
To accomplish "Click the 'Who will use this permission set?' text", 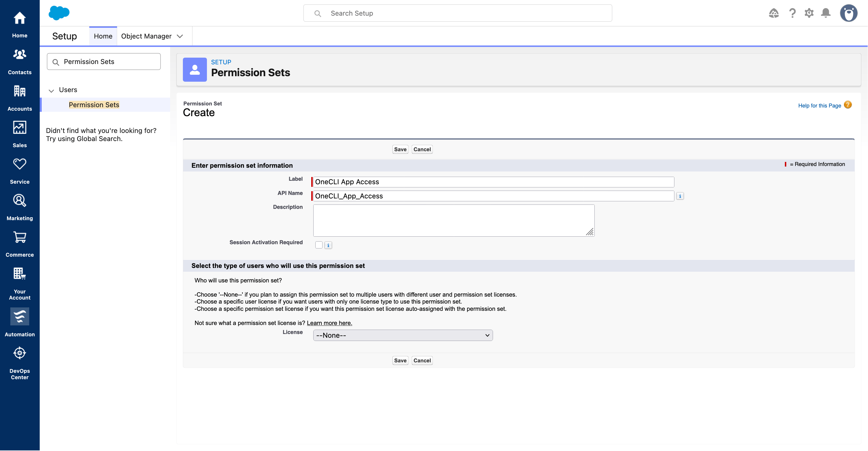I will coord(238,281).
